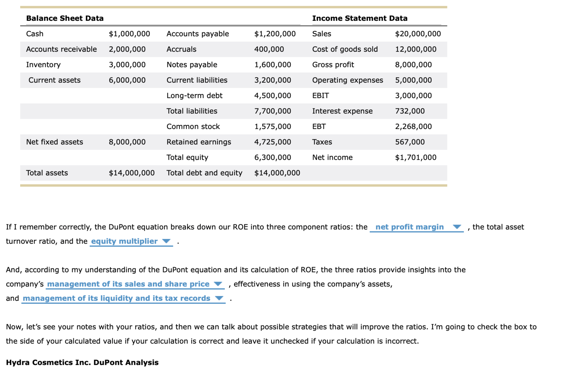Click the Accounts receivable label
588x387 pixels.
[x=61, y=49]
